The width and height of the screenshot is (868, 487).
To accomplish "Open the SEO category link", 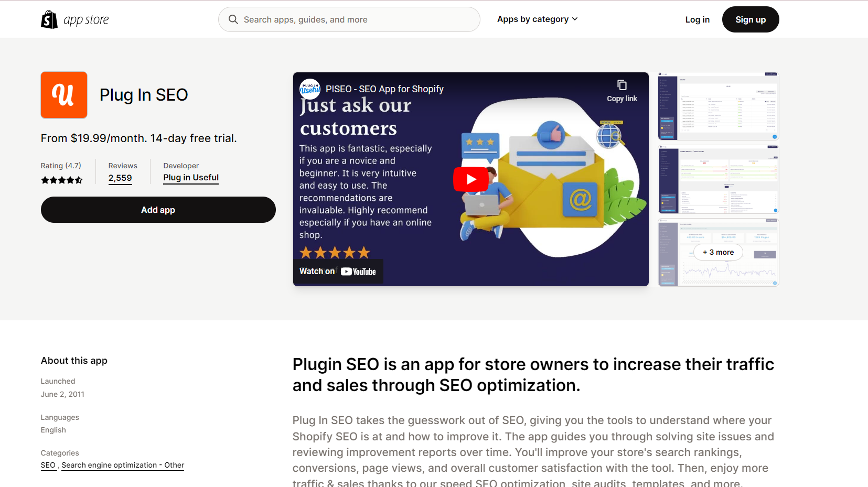I will pos(48,466).
